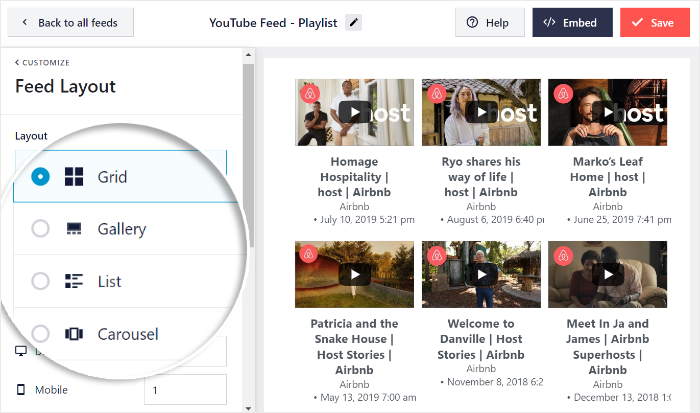Viewport: 700px width, 413px height.
Task: Select the Carousel radio button
Action: point(40,333)
